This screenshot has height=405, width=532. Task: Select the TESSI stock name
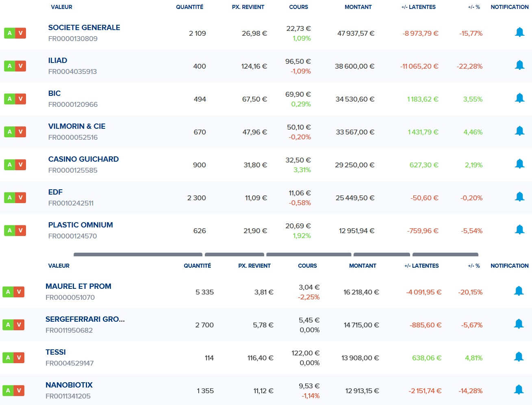coord(56,352)
